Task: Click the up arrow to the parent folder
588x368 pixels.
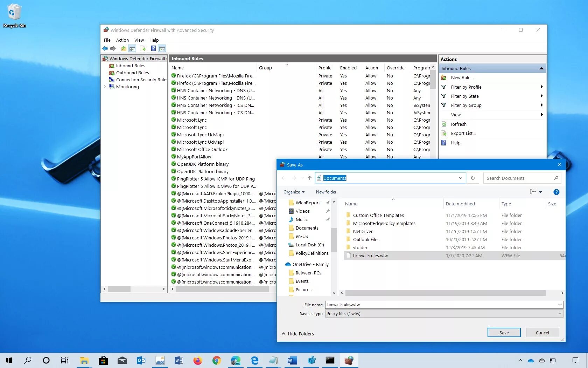Action: point(309,178)
